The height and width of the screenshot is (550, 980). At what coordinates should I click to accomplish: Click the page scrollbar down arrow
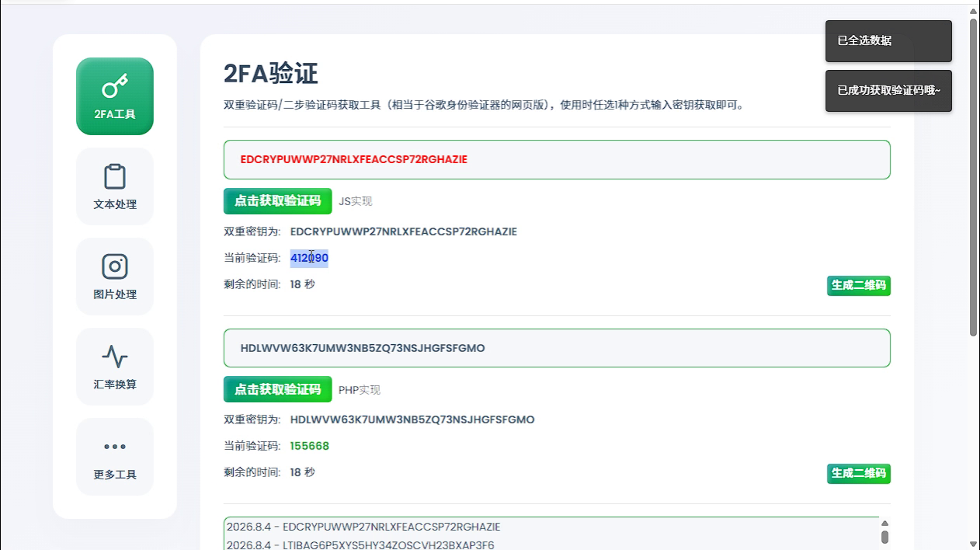pos(973,544)
